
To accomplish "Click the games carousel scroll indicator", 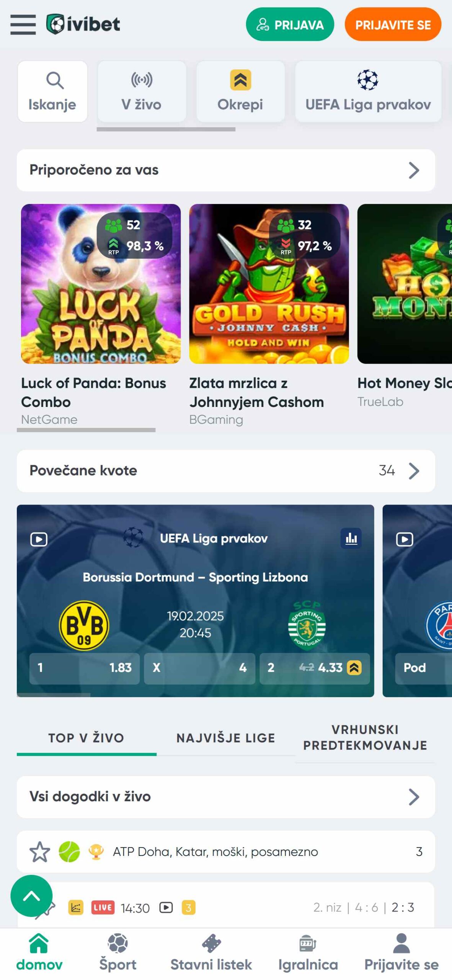I will click(86, 430).
